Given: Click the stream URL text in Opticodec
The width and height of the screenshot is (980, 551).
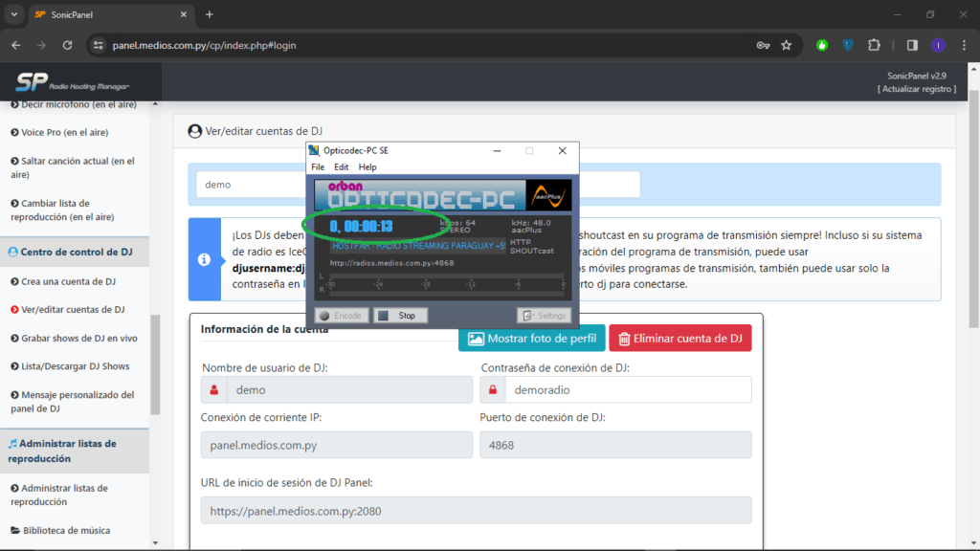Looking at the screenshot, I should [391, 263].
